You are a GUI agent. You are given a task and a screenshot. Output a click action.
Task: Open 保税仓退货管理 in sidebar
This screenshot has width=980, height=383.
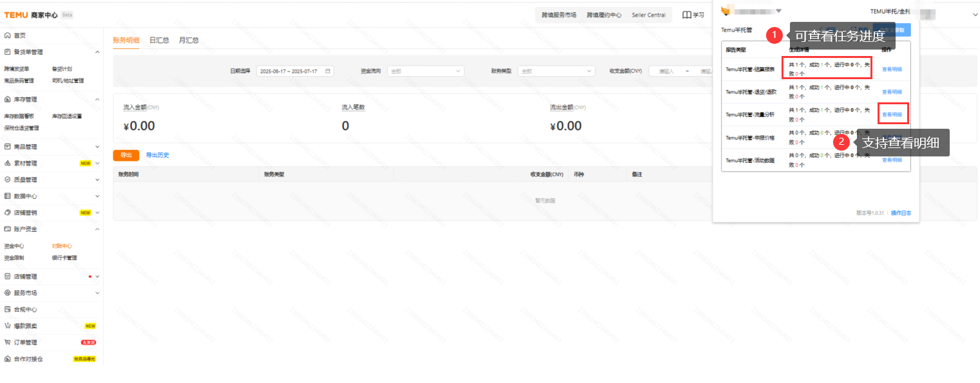[x=21, y=128]
